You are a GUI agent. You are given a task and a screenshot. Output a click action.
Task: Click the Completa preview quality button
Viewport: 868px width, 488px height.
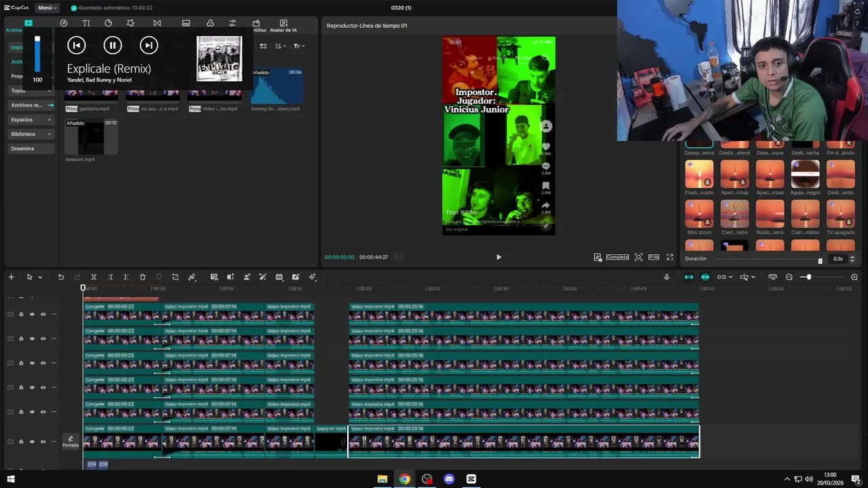coord(617,257)
